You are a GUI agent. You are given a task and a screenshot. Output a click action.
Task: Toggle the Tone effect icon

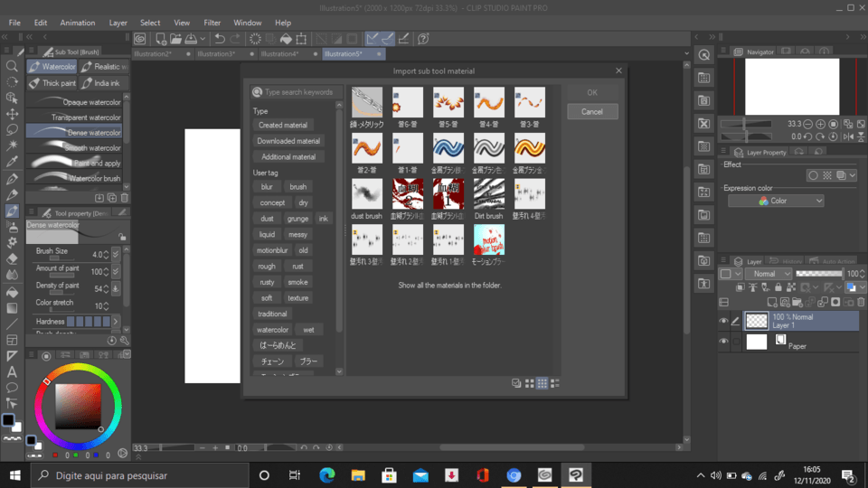827,175
